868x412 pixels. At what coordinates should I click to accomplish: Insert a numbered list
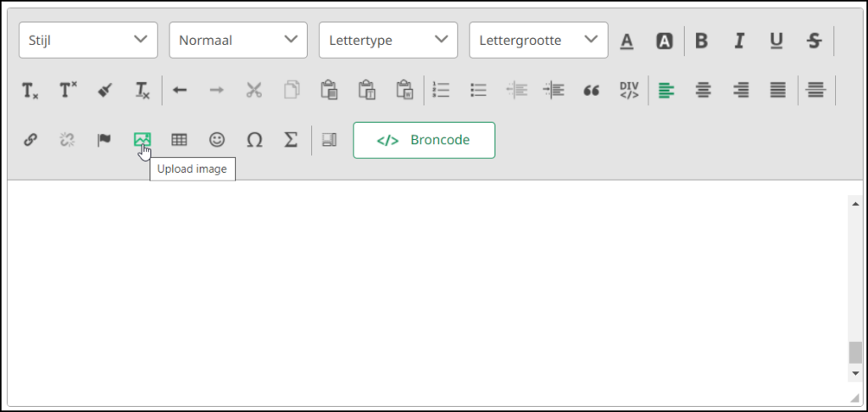[441, 90]
